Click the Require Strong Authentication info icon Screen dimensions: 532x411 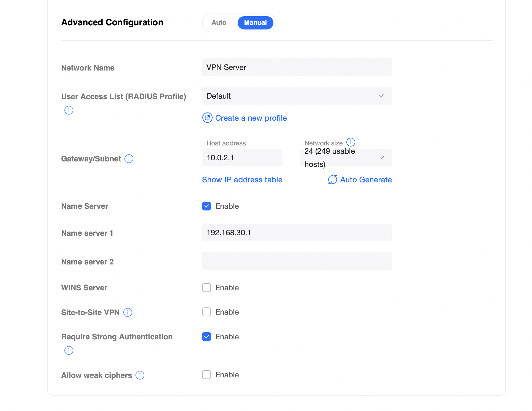69,350
